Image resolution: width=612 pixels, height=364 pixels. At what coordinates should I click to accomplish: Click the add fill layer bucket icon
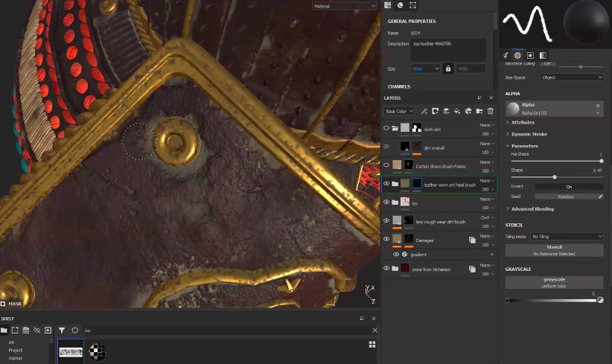click(457, 111)
